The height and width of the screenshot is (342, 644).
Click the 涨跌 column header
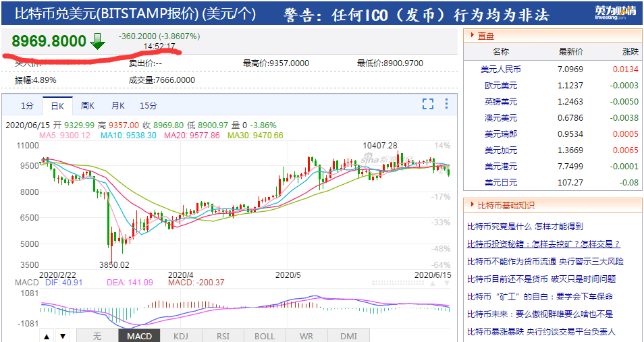pos(630,52)
